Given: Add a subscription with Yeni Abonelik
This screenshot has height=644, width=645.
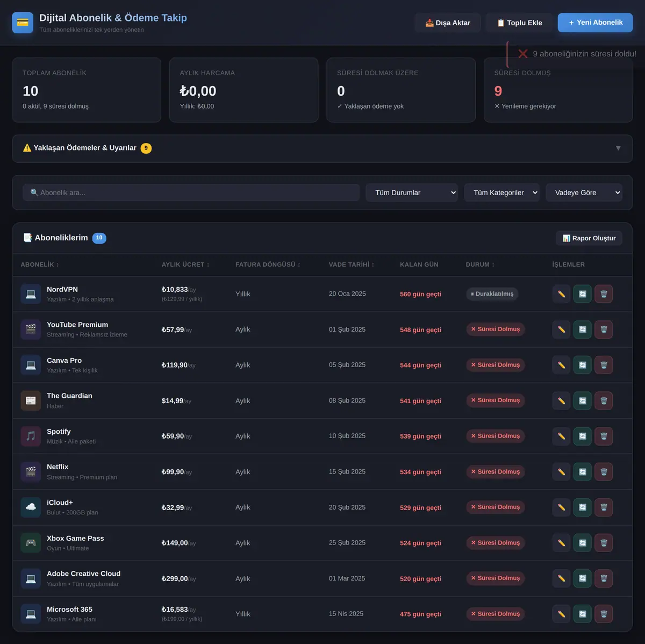Looking at the screenshot, I should pos(595,23).
